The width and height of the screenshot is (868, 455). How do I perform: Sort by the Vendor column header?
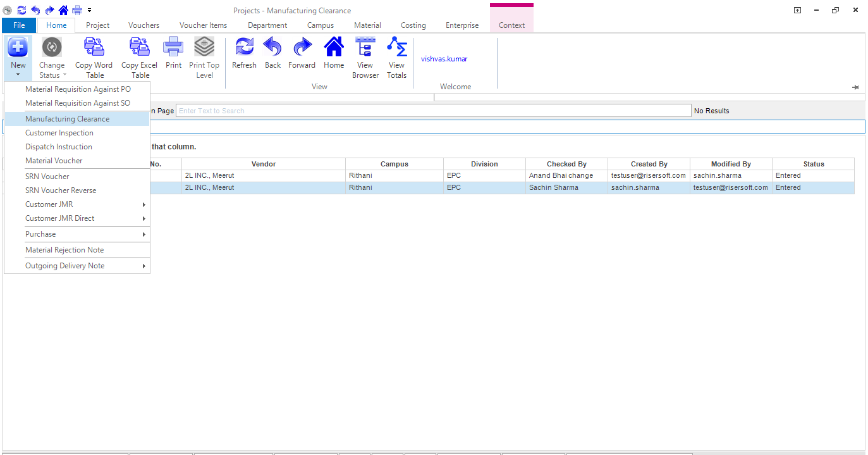pos(264,164)
